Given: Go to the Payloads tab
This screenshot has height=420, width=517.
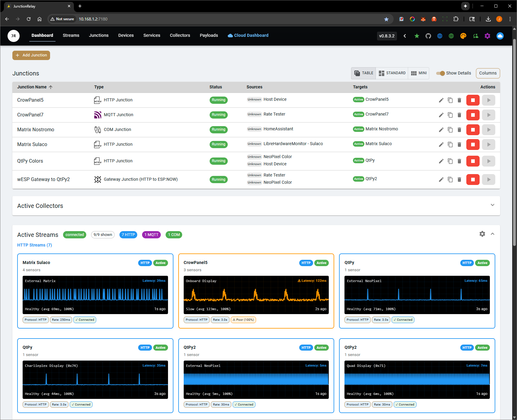Looking at the screenshot, I should pos(209,35).
